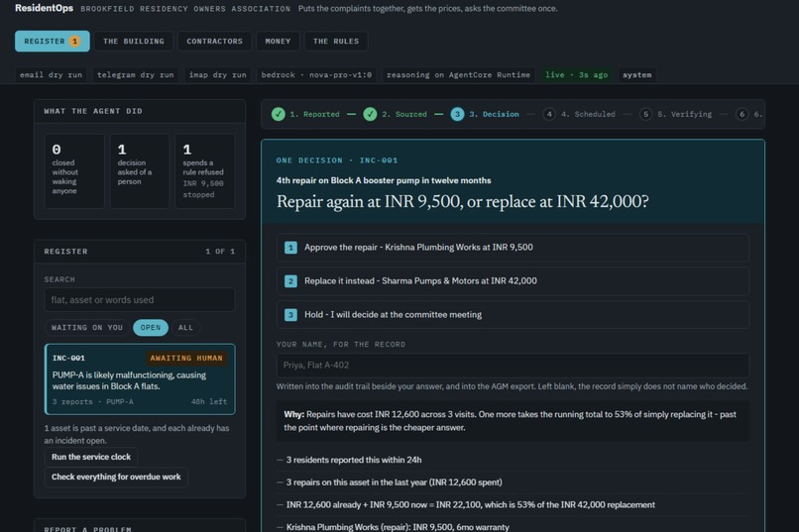Switch to The Building tab
The height and width of the screenshot is (532, 799).
[134, 42]
